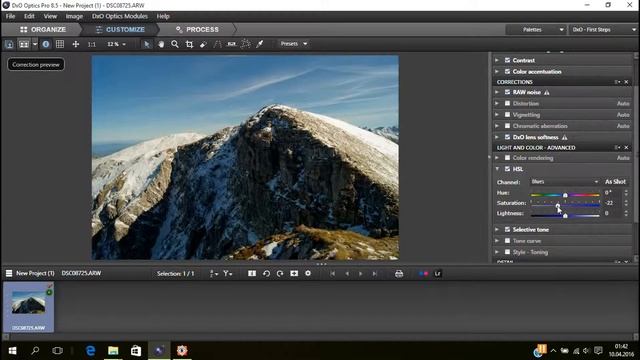Open the Palettes dropdown

click(536, 30)
